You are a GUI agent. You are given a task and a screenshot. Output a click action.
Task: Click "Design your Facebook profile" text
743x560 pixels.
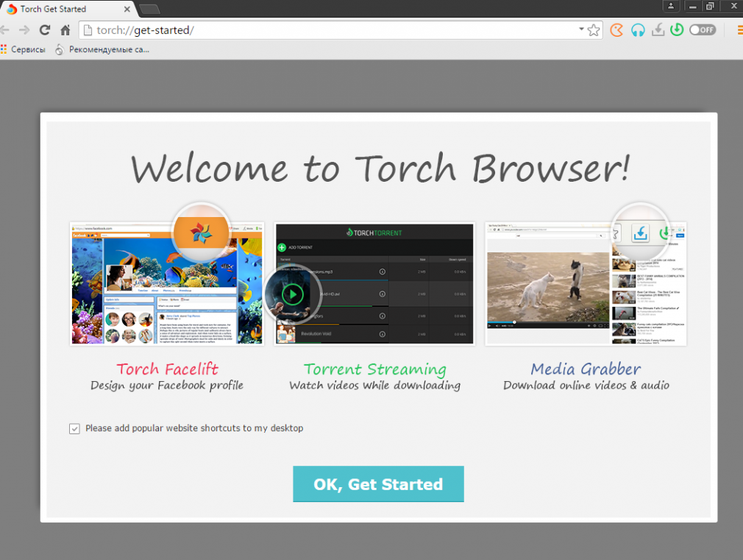click(167, 386)
